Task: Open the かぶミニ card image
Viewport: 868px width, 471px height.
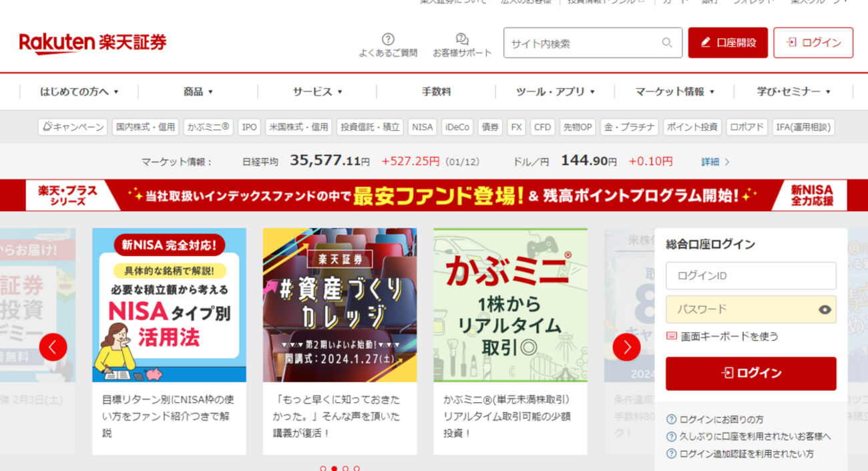Action: point(510,305)
